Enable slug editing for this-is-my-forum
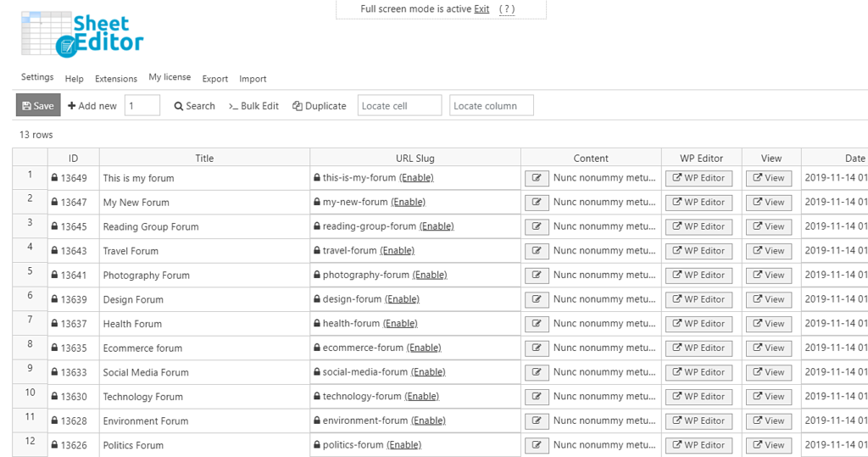 pyautogui.click(x=416, y=178)
